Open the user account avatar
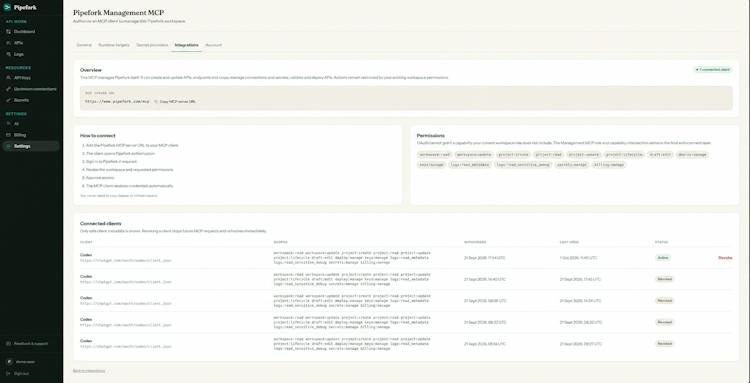Image resolution: width=750 pixels, height=383 pixels. (9, 362)
